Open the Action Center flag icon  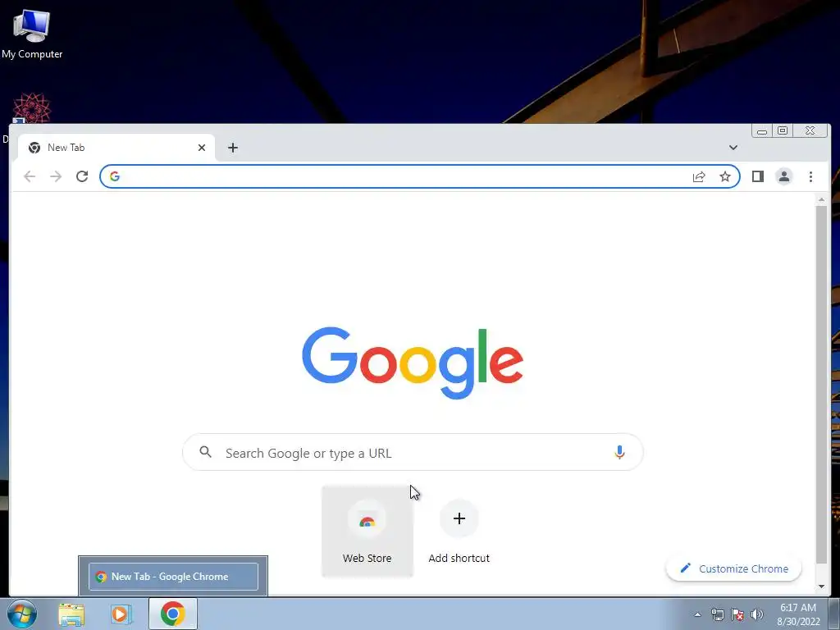[737, 614]
